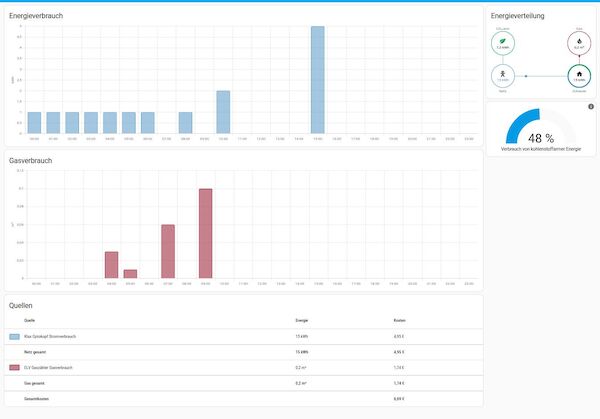This screenshot has width=600, height=419.
Task: Click the tallest red gas bar at 09:00
Action: click(205, 233)
